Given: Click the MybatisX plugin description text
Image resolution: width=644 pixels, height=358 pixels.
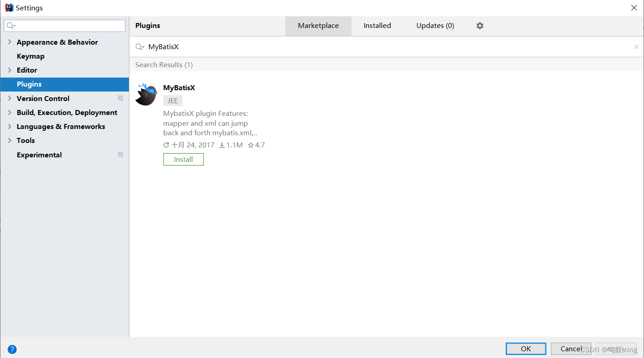Looking at the screenshot, I should (x=210, y=123).
